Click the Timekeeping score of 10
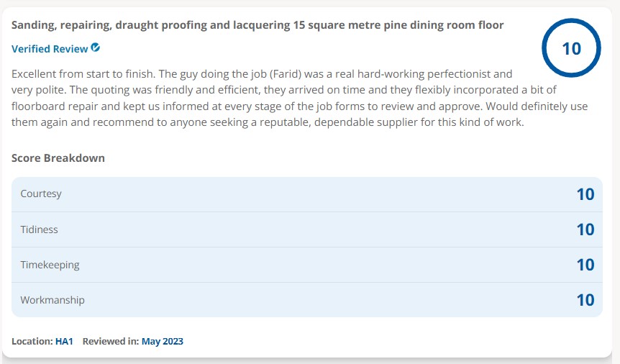This screenshot has width=620, height=364. tap(585, 265)
